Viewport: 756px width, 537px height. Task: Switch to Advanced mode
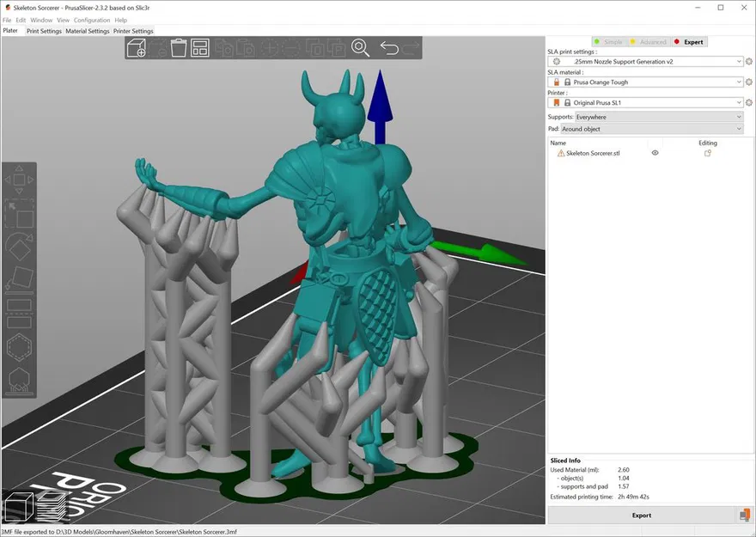pyautogui.click(x=651, y=41)
